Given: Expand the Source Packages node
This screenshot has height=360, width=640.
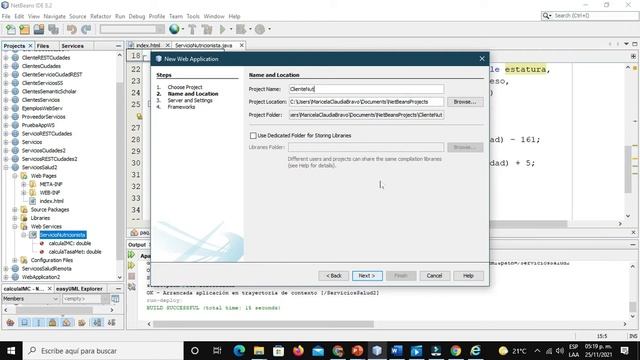Looking at the screenshot, I should [15, 209].
